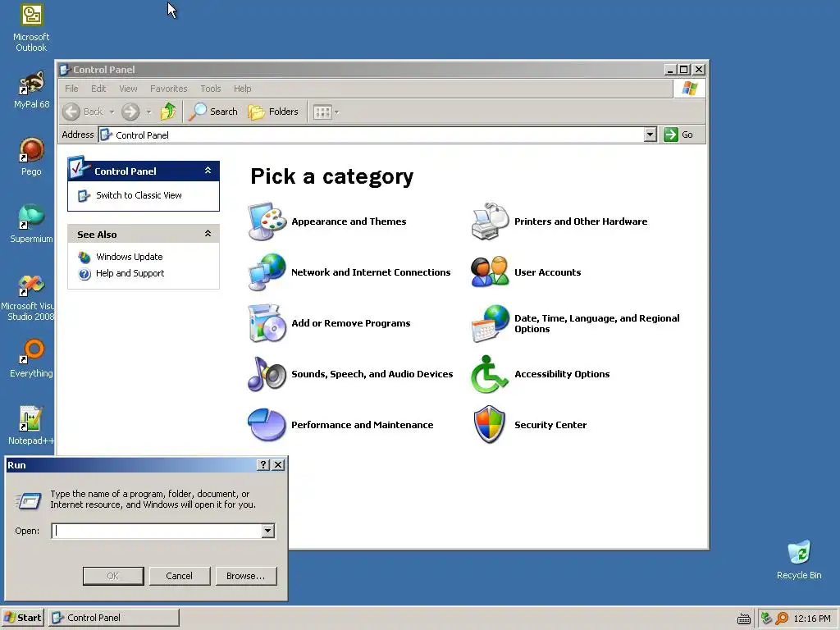Screen dimensions: 840x630
Task: Select the Pego desktop shortcut
Action: [x=31, y=157]
